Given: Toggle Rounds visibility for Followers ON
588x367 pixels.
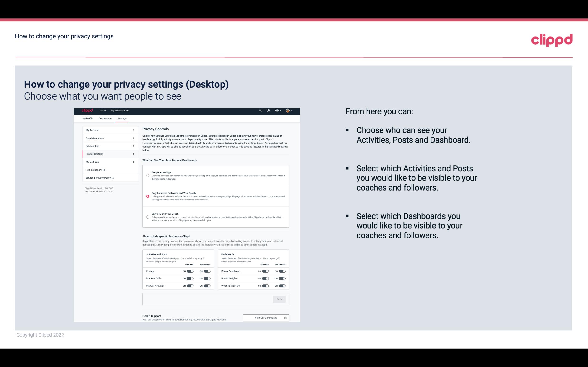Looking at the screenshot, I should tap(207, 271).
